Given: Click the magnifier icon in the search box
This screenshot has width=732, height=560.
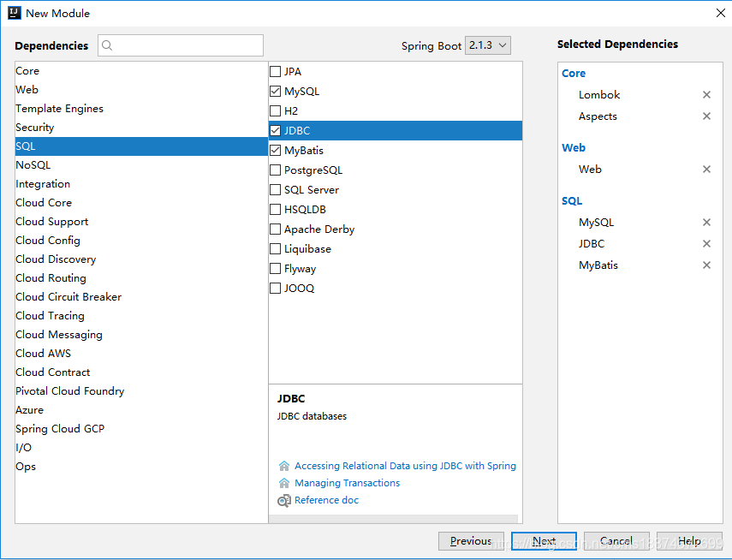Looking at the screenshot, I should point(105,45).
